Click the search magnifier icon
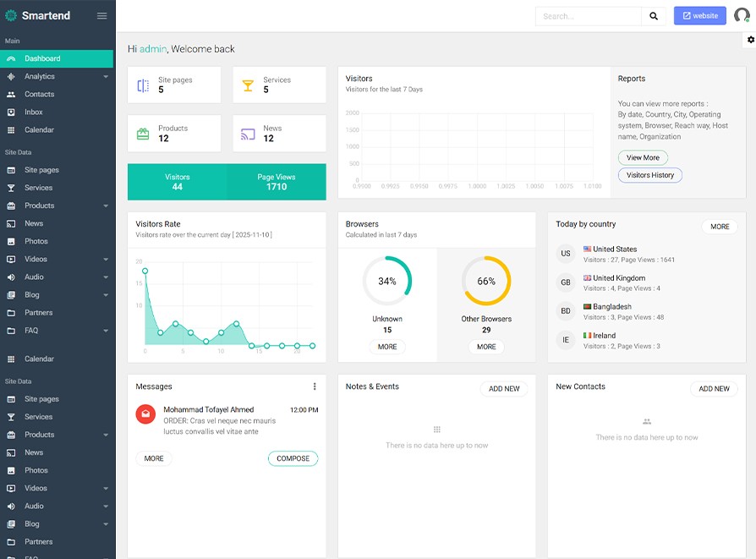 point(654,16)
